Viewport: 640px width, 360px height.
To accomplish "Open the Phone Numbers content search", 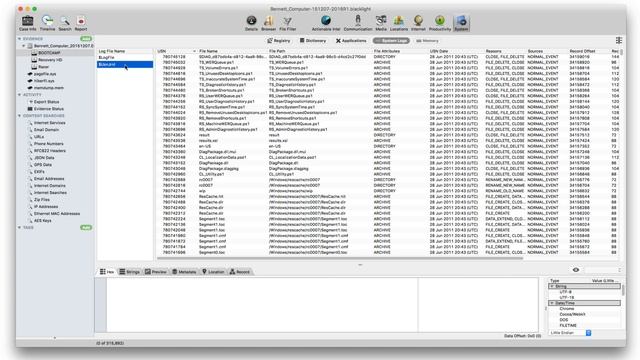I will (x=49, y=144).
